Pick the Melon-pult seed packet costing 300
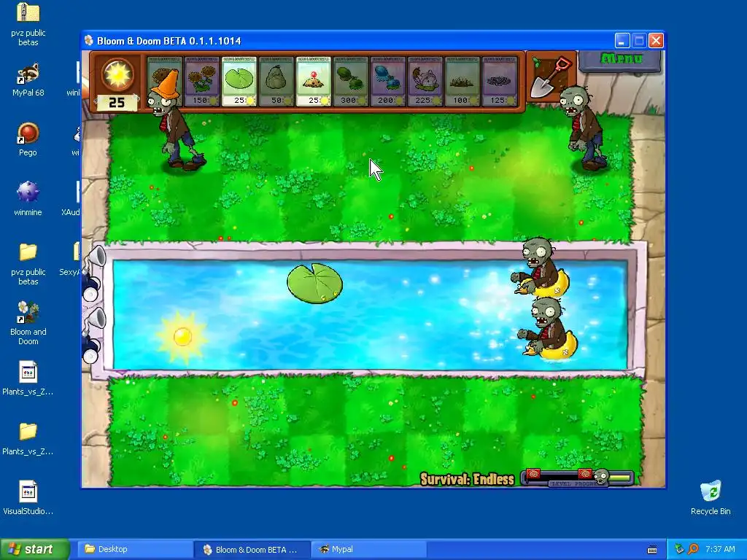Image resolution: width=747 pixels, height=560 pixels. [x=351, y=82]
